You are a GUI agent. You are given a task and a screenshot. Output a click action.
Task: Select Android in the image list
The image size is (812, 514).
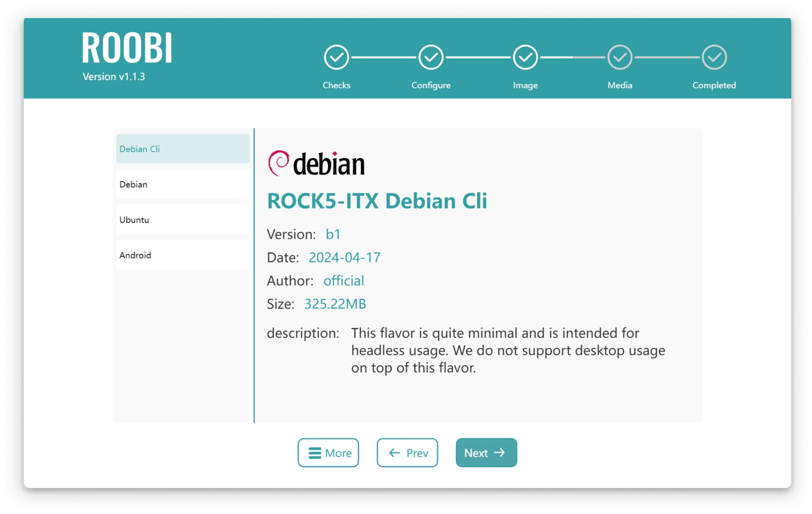pyautogui.click(x=183, y=255)
